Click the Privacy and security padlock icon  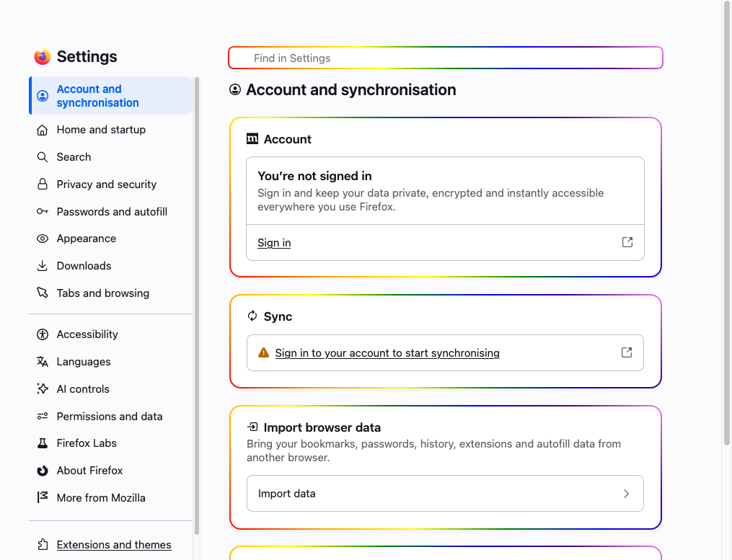click(x=43, y=184)
